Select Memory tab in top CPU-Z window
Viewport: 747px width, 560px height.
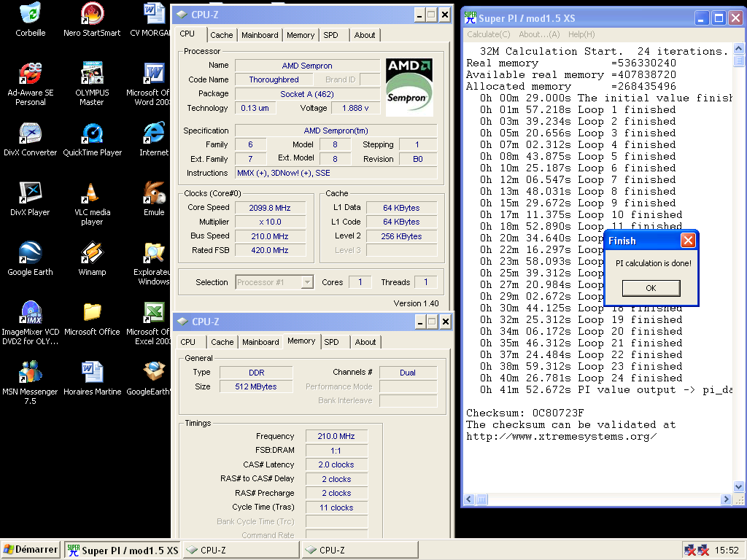tap(301, 35)
